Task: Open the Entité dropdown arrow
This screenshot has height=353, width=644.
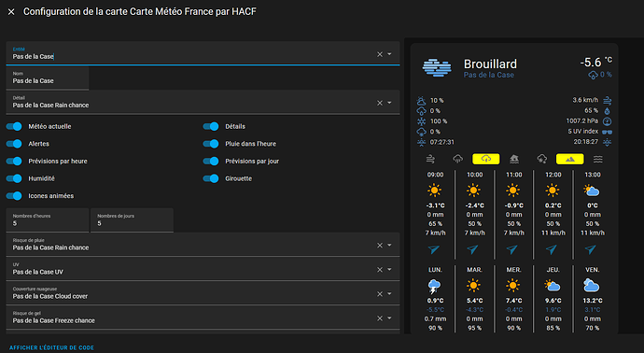Action: (x=389, y=54)
